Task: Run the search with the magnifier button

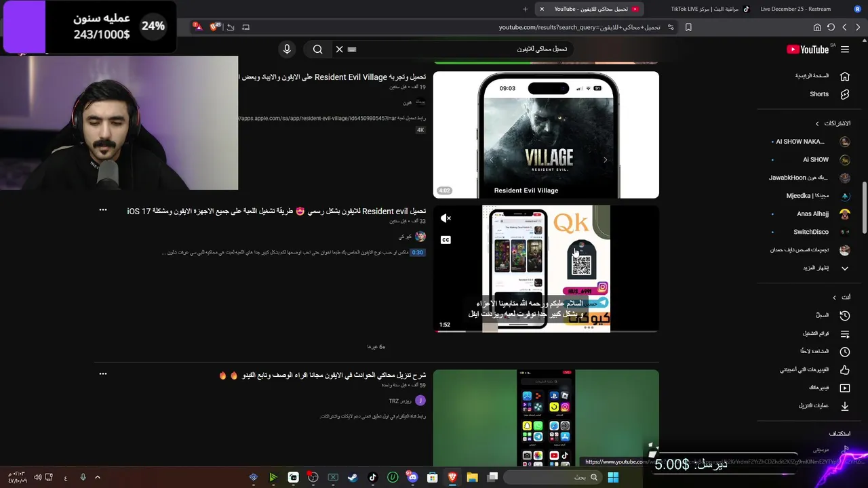Action: (x=317, y=49)
